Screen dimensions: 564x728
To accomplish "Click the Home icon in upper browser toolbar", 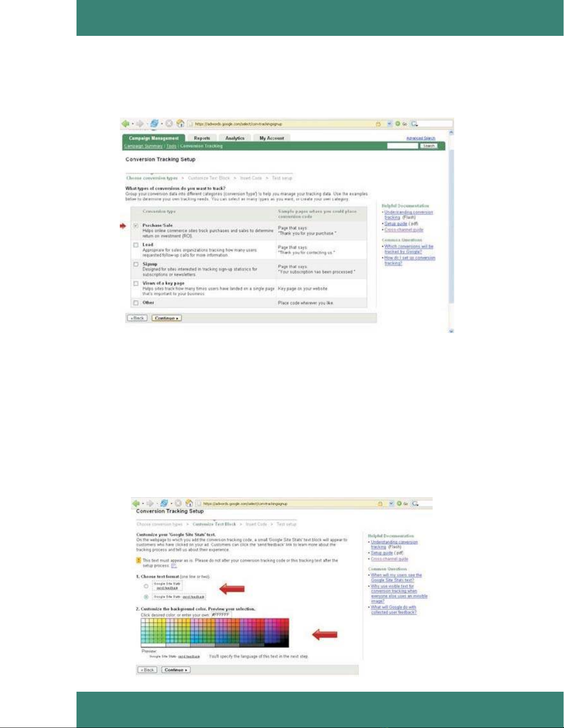I will coord(181,124).
